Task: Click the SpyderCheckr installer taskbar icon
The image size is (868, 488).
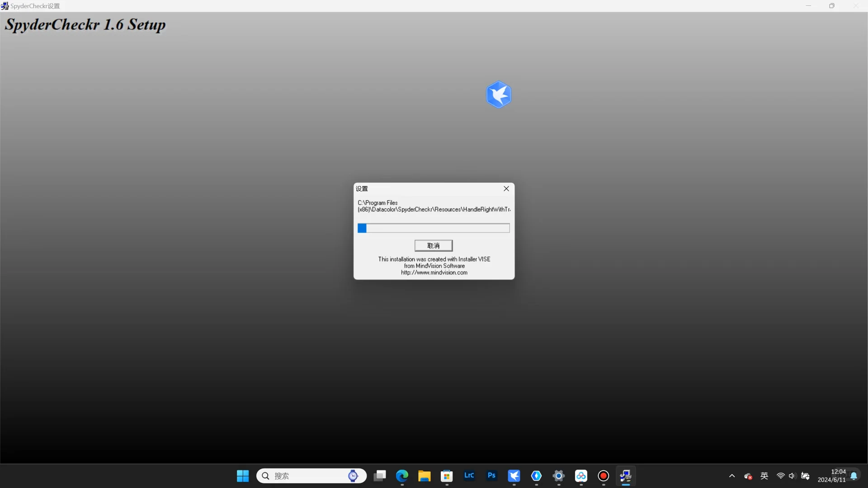Action: 626,476
